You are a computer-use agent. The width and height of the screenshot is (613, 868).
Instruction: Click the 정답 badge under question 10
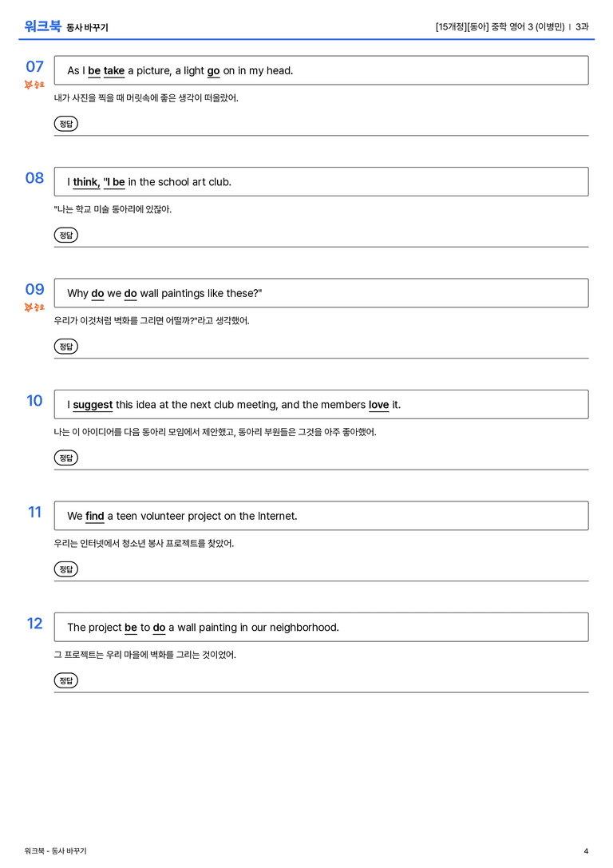click(x=65, y=458)
